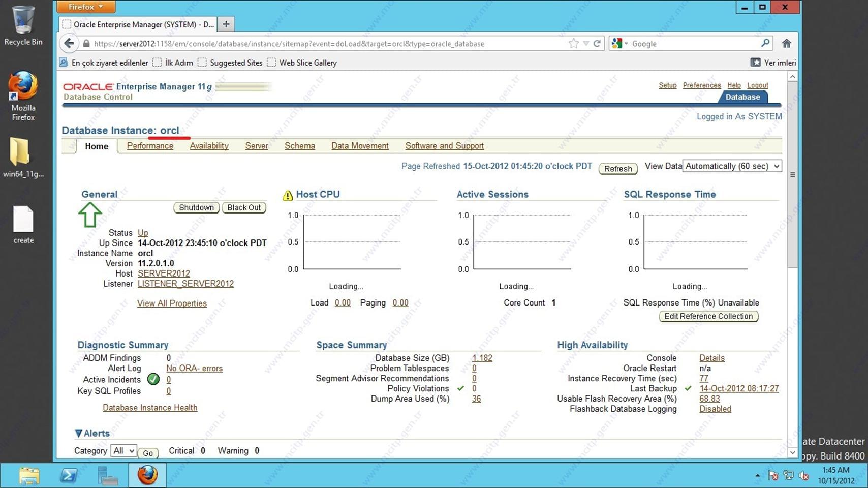The width and height of the screenshot is (868, 488).
Task: Click Flashback Database Logging Disabled link
Action: (715, 409)
